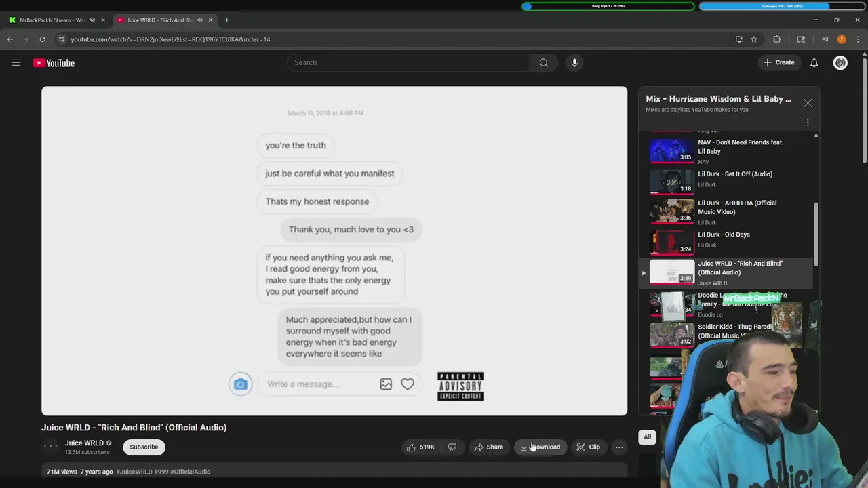This screenshot has width=868, height=488.
Task: Click the video player to pause
Action: point(334,251)
